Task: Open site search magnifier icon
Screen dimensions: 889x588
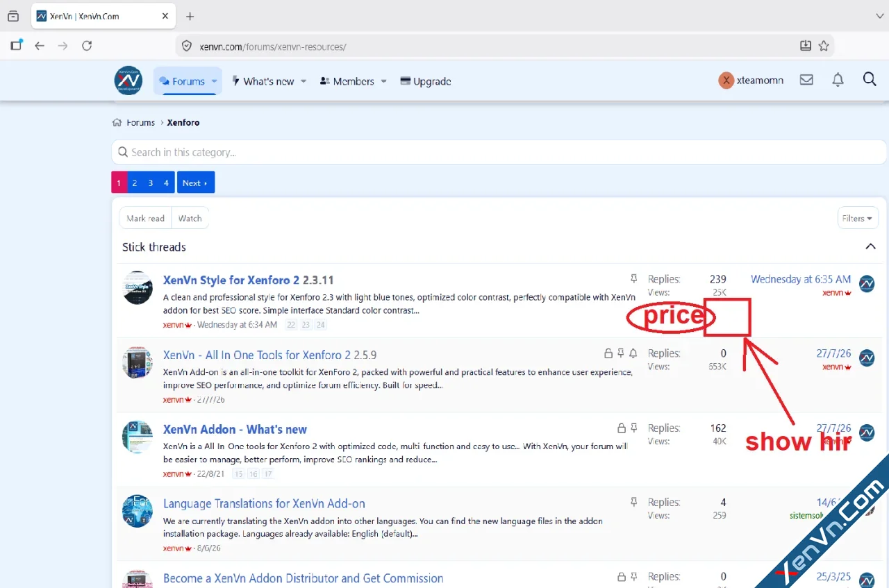Action: click(x=870, y=79)
